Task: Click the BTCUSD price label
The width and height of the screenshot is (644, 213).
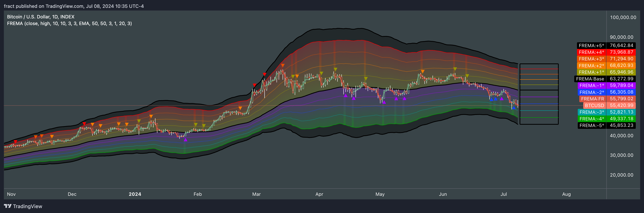Action: click(595, 105)
